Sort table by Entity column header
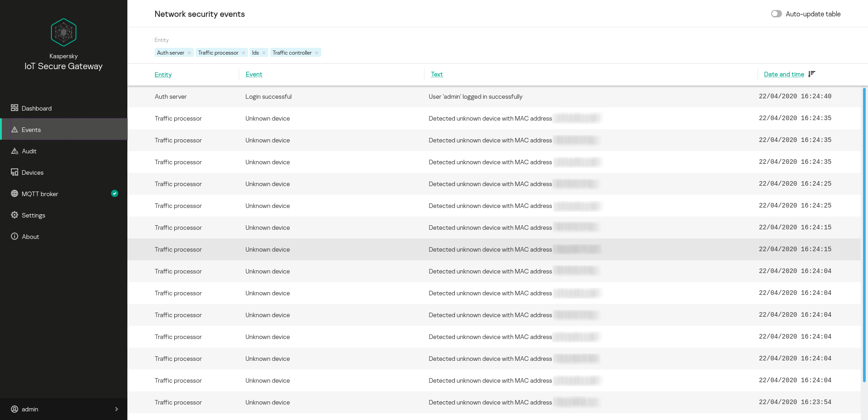868x420 pixels. coord(163,75)
